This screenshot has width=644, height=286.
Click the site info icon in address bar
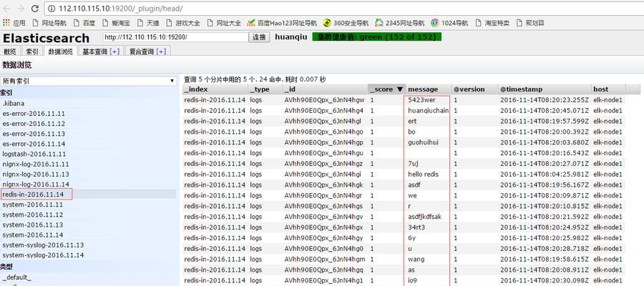[52, 8]
